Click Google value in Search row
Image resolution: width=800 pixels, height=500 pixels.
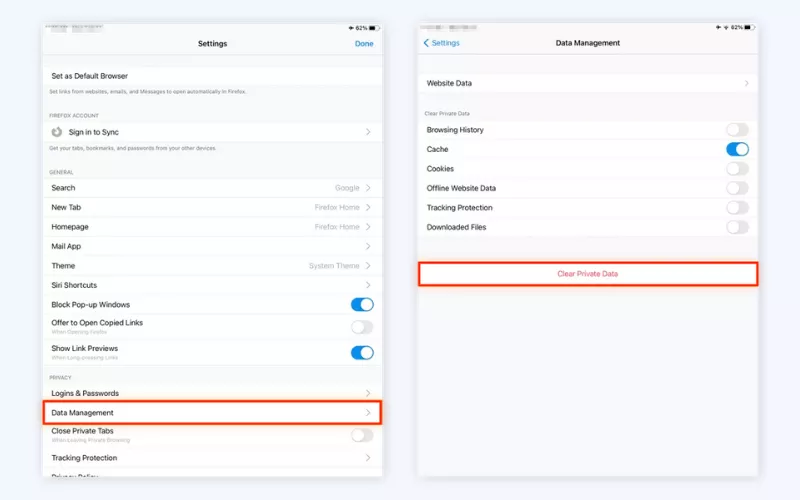click(347, 188)
